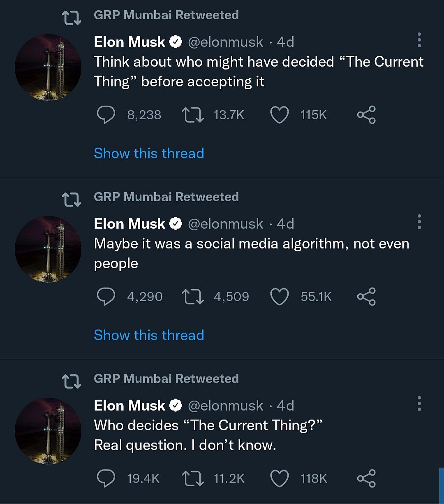
Task: Click Elon Musk's verified badge on top tweet
Action: click(176, 41)
